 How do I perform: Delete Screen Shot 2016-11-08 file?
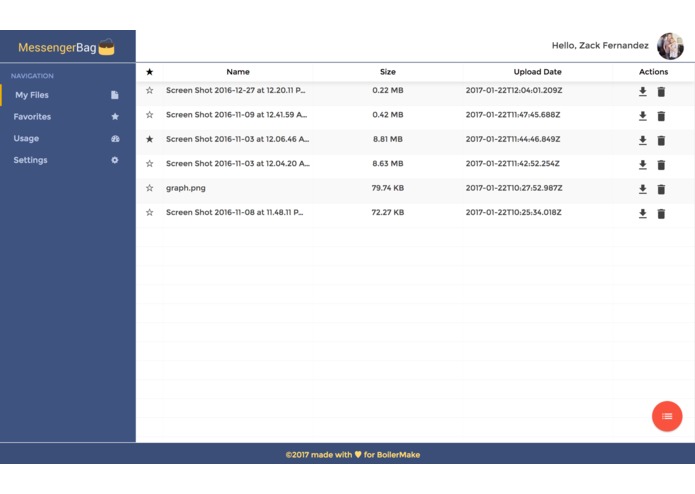coord(661,214)
